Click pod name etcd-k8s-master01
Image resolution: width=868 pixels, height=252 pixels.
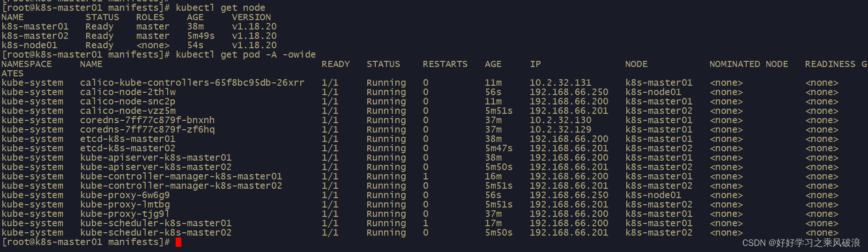tap(128, 139)
